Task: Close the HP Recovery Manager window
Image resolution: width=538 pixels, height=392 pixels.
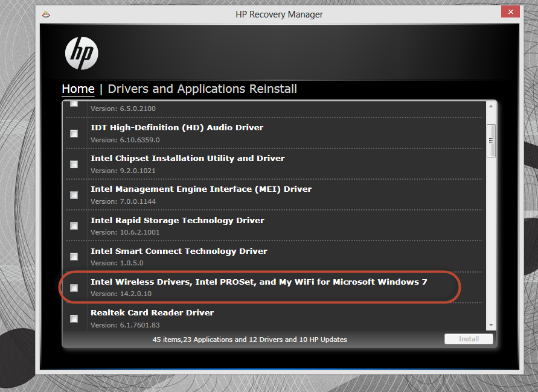Action: [x=510, y=11]
